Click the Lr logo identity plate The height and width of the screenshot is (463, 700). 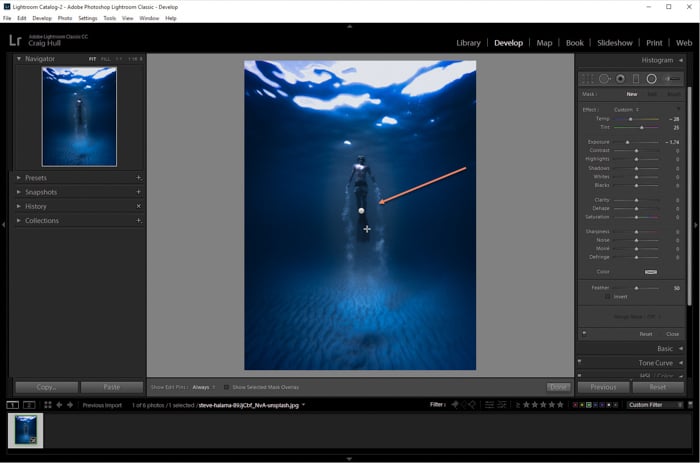[x=15, y=41]
